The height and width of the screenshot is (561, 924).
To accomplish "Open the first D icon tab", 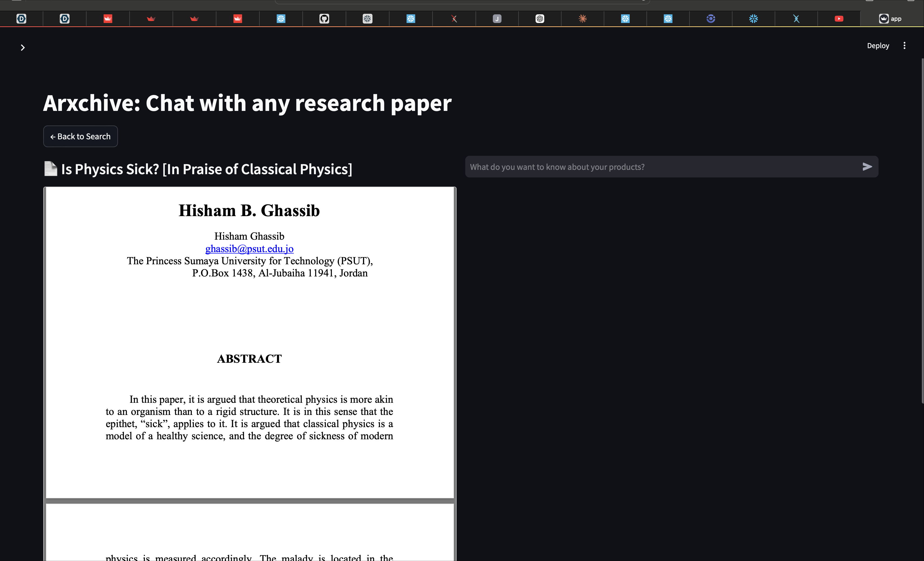I will click(21, 19).
